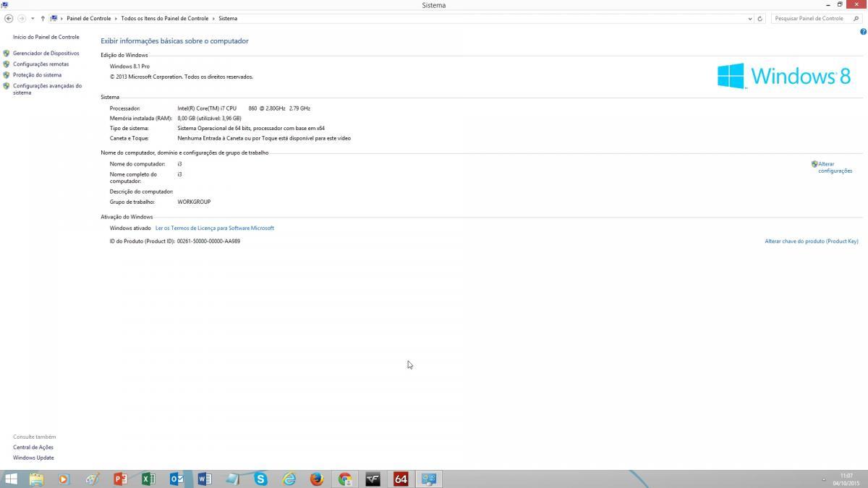Click the back navigation arrow
Viewport: 868px width, 488px height.
click(9, 18)
